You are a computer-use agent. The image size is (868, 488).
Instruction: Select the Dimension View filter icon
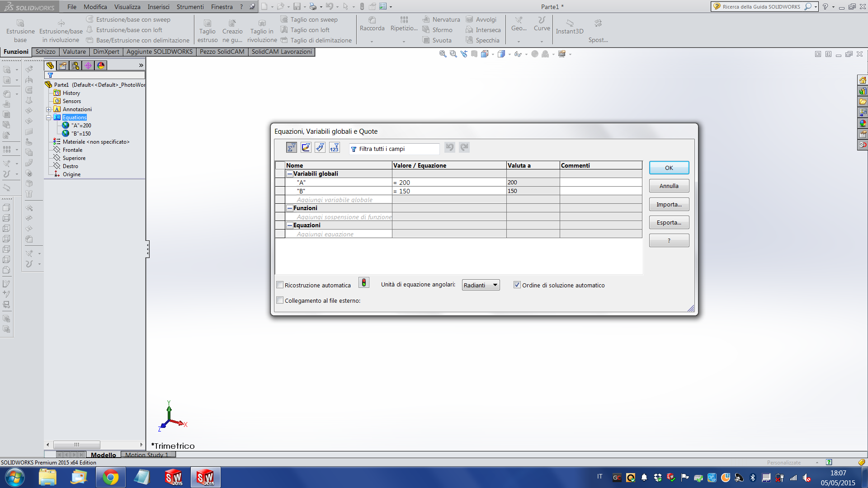[x=320, y=148]
